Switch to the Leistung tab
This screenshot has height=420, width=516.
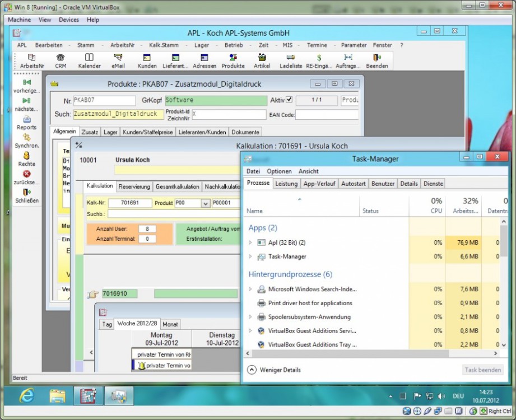pyautogui.click(x=286, y=184)
